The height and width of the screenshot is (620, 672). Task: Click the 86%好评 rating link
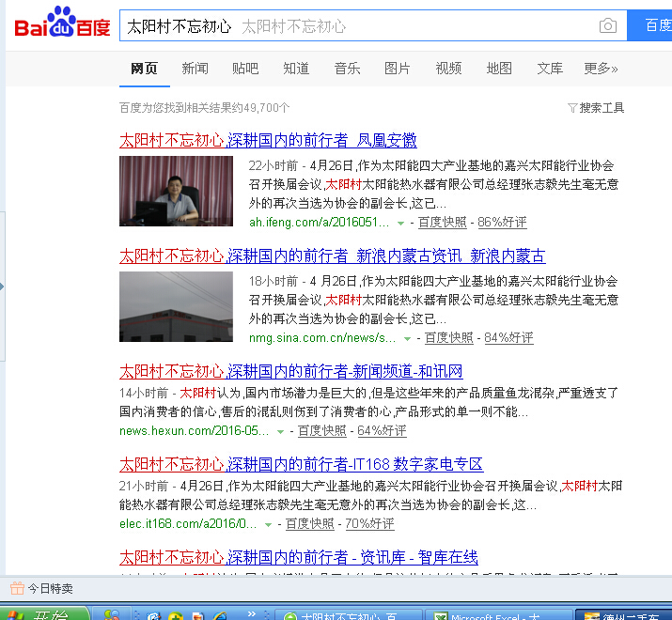coord(502,223)
